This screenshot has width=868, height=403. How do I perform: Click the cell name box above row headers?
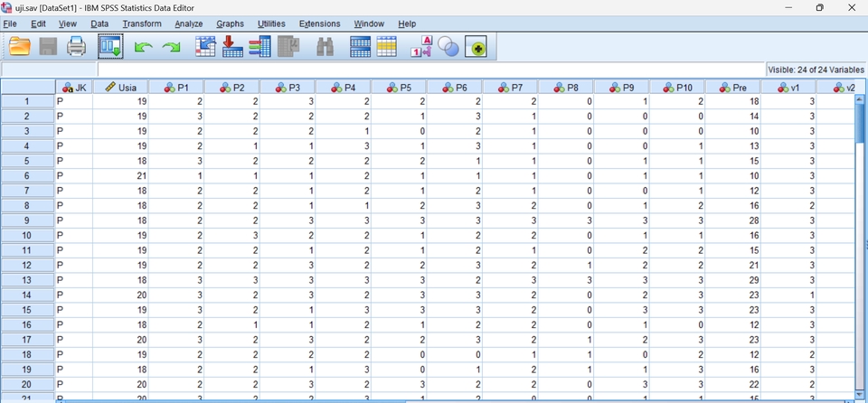(x=49, y=70)
